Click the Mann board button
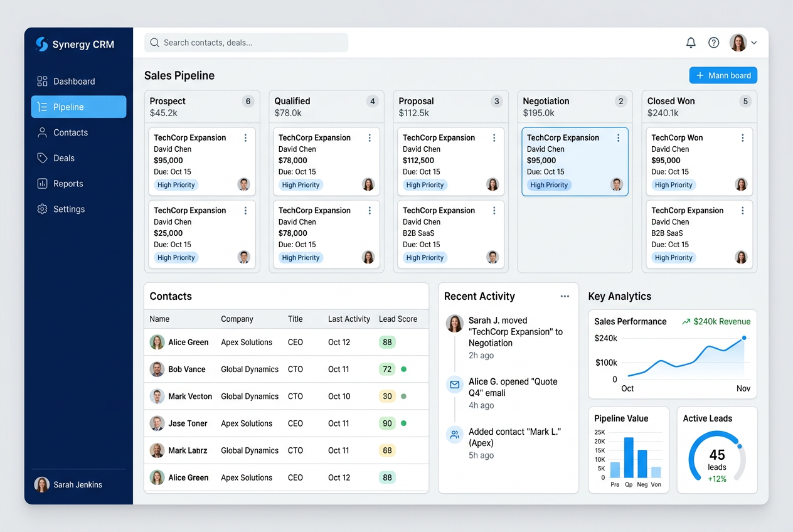 click(723, 75)
